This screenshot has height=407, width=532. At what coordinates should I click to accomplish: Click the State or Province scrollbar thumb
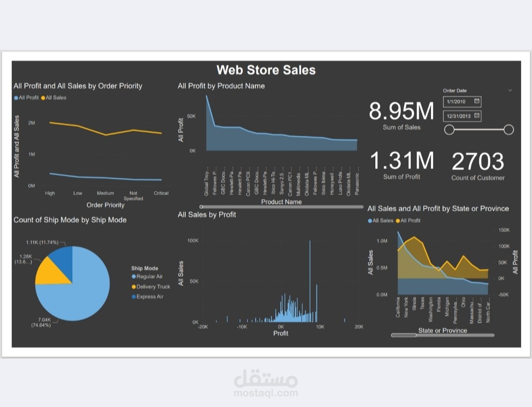(x=404, y=335)
